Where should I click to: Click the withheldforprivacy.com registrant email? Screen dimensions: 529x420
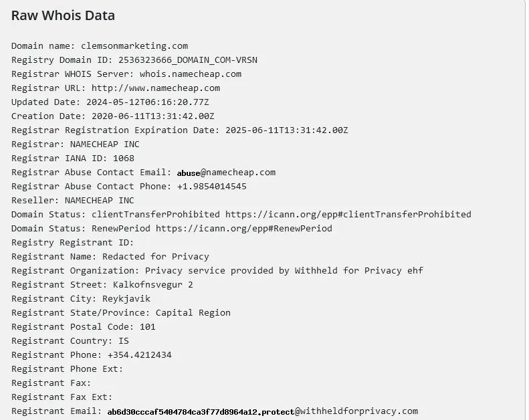tap(262, 411)
